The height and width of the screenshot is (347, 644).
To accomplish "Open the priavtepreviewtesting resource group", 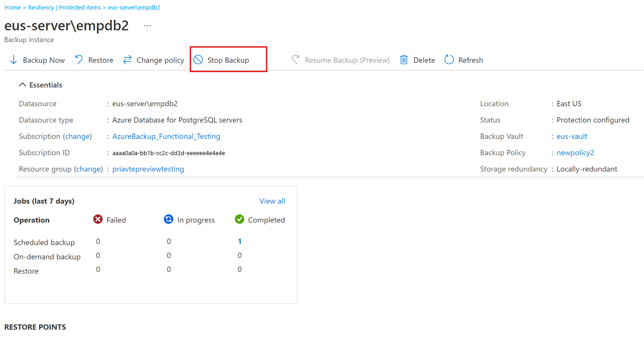I will [148, 169].
